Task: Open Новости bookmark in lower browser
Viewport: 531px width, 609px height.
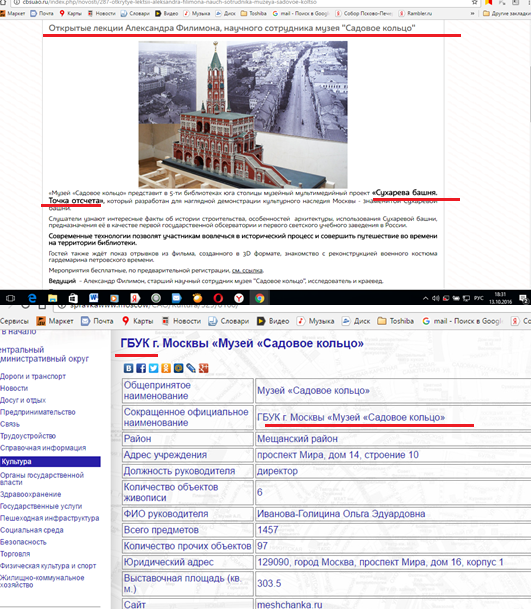Action: [181, 321]
